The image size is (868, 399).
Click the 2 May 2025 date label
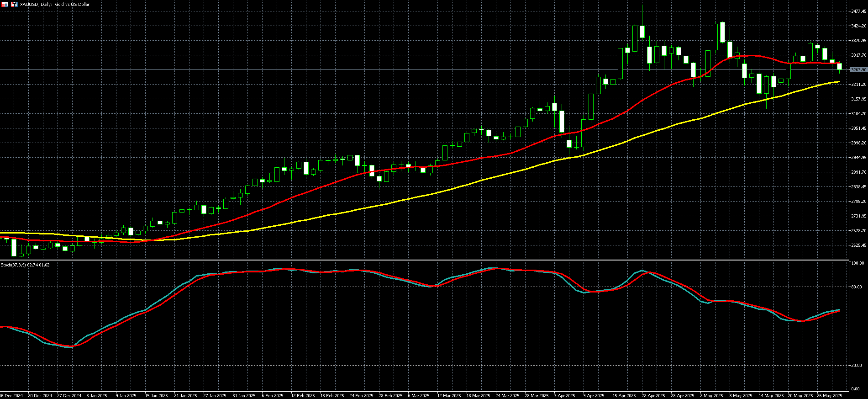point(712,396)
